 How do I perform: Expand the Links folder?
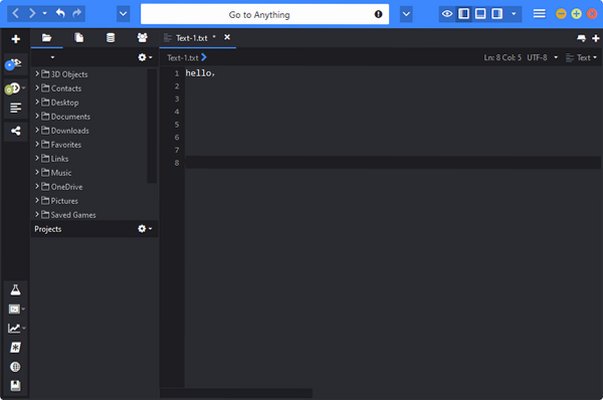[x=37, y=158]
